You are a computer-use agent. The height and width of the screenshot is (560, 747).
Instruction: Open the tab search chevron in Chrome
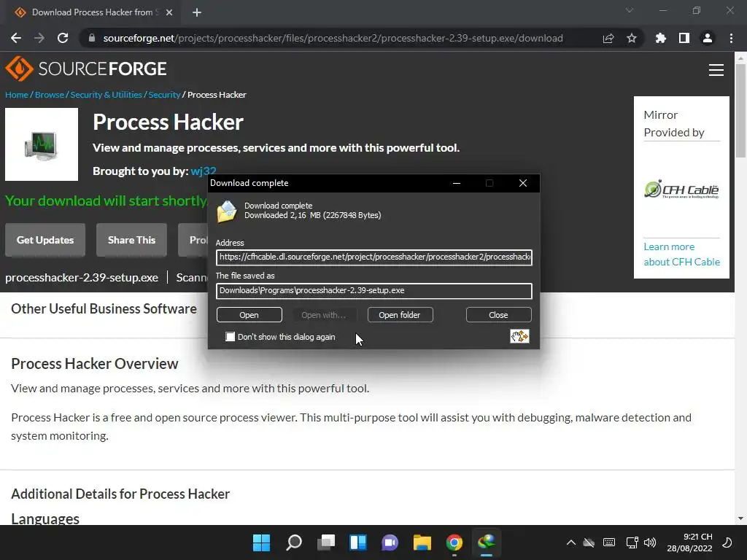pos(630,10)
